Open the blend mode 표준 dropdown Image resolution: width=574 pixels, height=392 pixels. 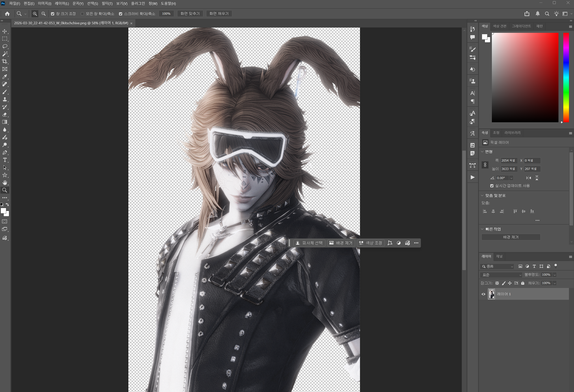pyautogui.click(x=501, y=275)
